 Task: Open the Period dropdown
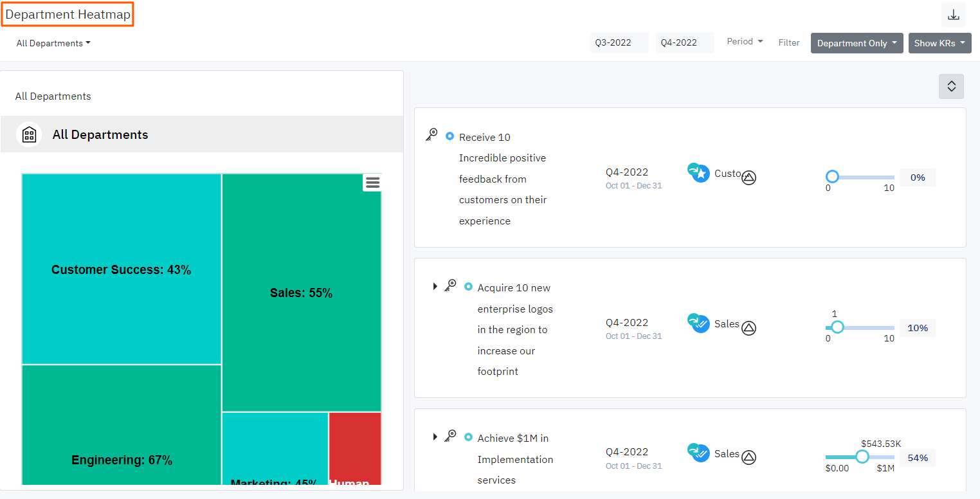(x=744, y=41)
